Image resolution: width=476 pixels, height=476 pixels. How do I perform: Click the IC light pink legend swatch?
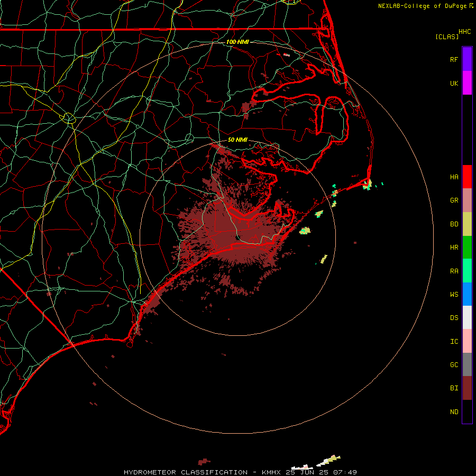(467, 341)
